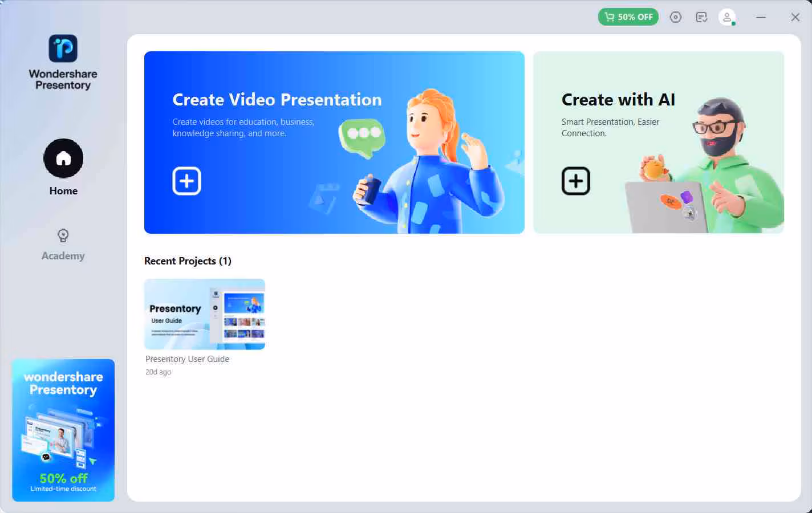The height and width of the screenshot is (513, 812).
Task: Click the Academy label in sidebar
Action: [63, 256]
